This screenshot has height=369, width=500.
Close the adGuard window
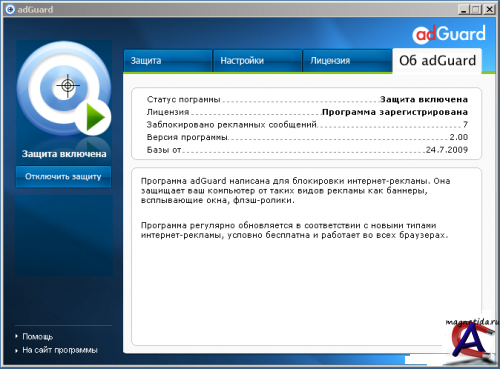pos(489,9)
